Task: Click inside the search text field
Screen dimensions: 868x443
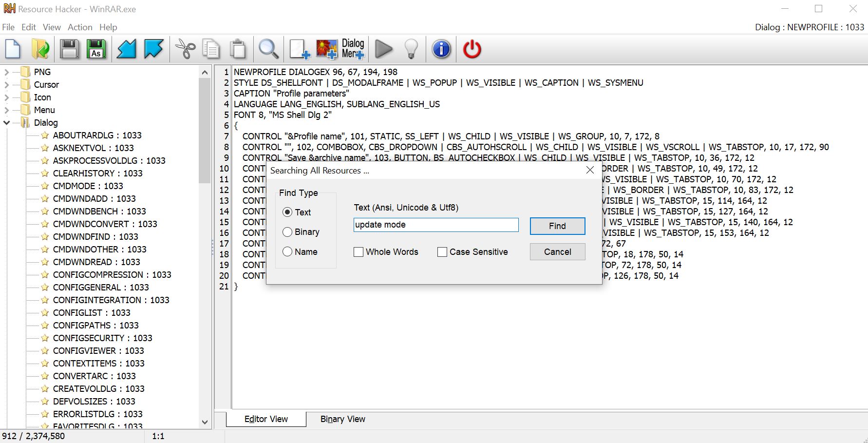Action: tap(435, 225)
